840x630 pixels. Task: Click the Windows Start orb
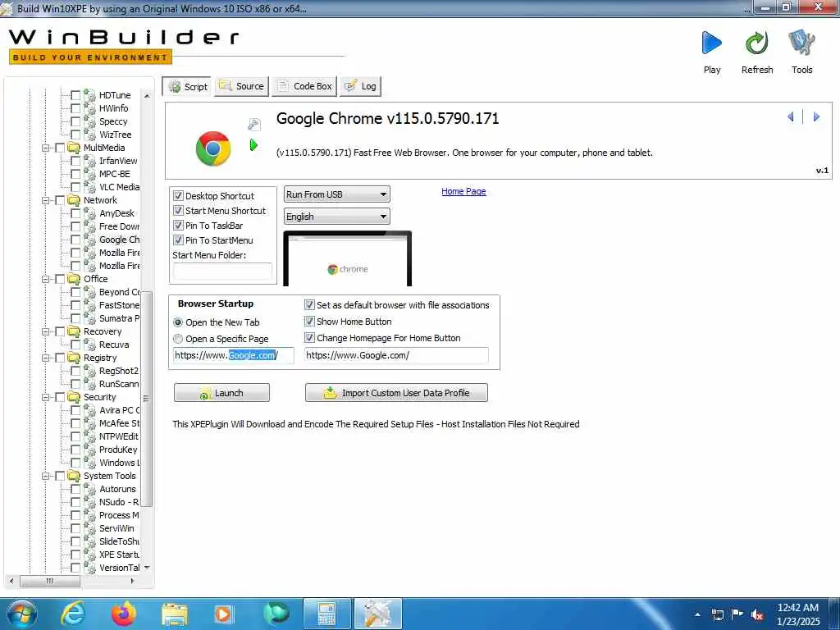tap(22, 614)
